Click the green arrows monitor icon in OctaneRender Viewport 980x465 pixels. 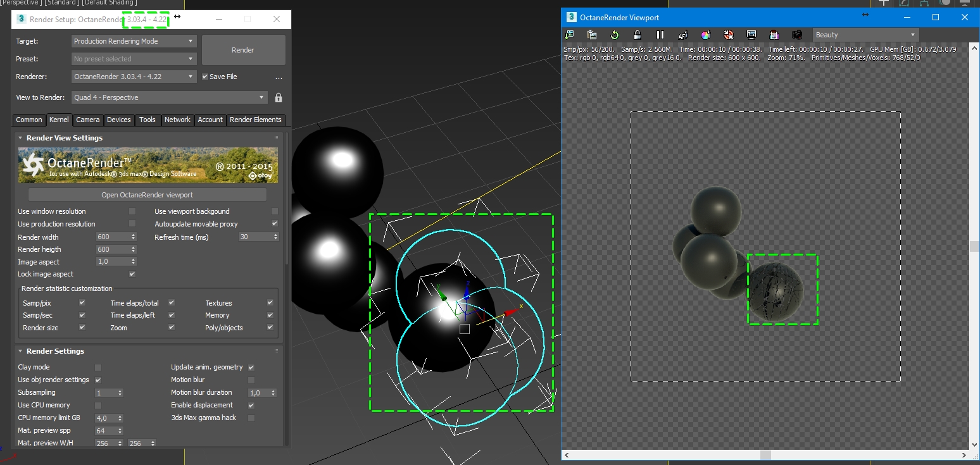click(570, 35)
